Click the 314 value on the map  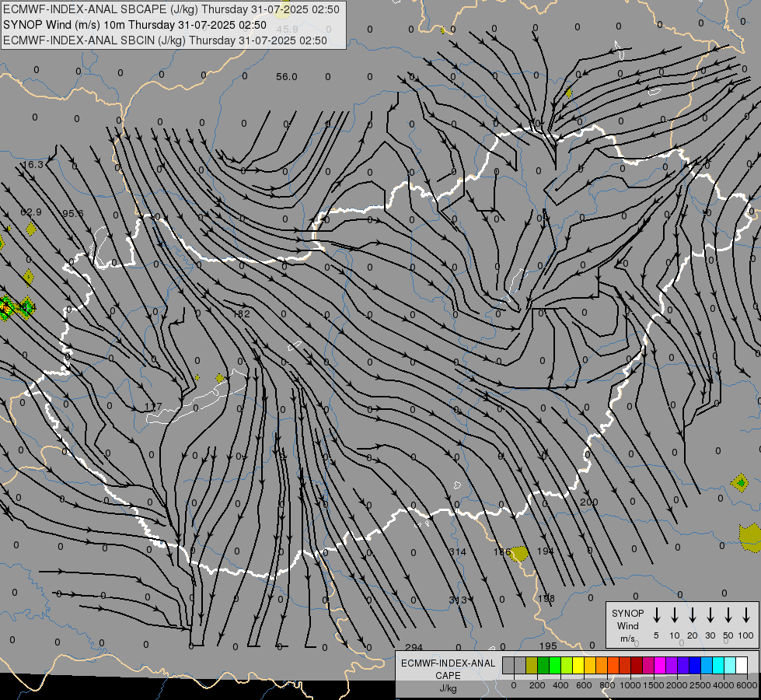pyautogui.click(x=458, y=552)
